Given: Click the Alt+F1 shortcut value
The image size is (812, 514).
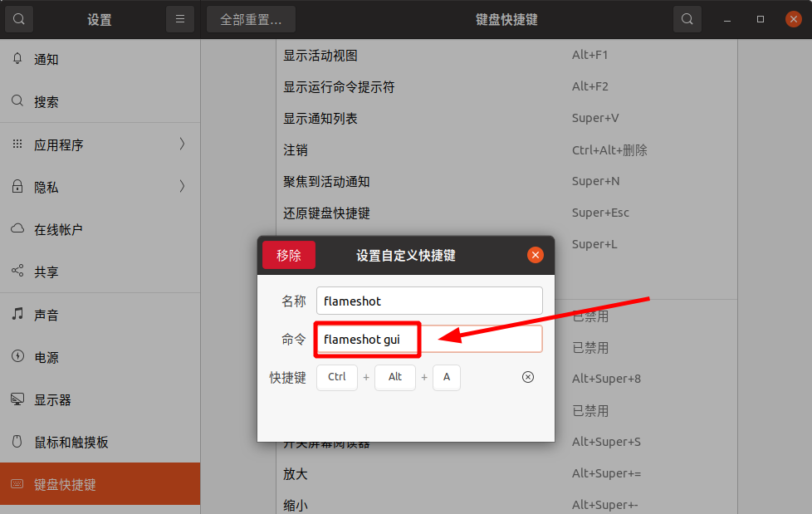Looking at the screenshot, I should tap(589, 55).
